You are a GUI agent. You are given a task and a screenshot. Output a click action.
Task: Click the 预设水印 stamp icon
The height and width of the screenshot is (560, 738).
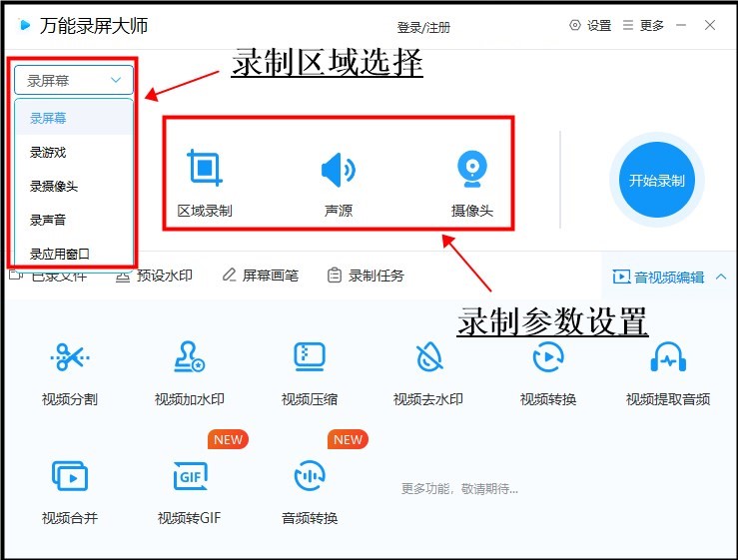click(x=123, y=276)
